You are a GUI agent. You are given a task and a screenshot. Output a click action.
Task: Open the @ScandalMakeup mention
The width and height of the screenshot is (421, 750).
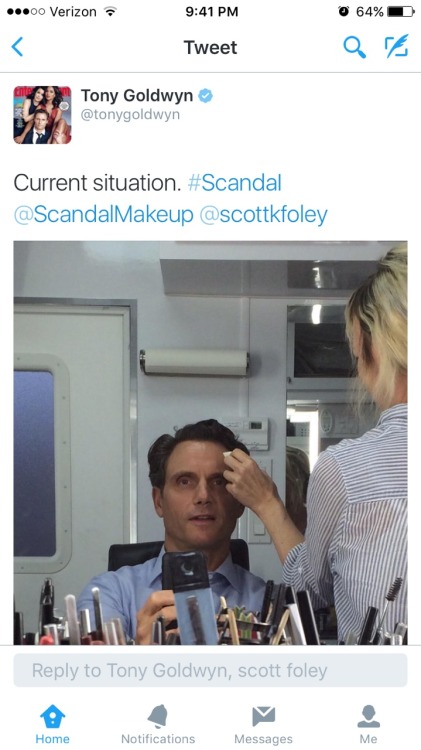[104, 214]
